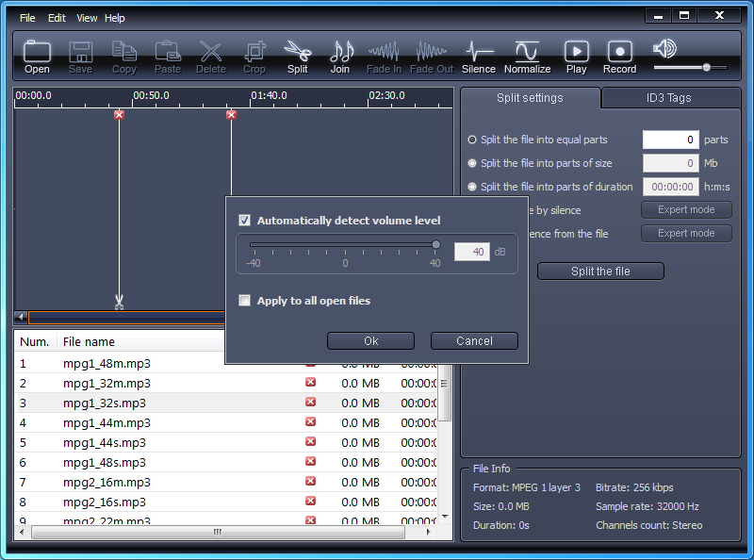This screenshot has height=560, width=754.
Task: Confirm dialog with Ok button
Action: [370, 341]
